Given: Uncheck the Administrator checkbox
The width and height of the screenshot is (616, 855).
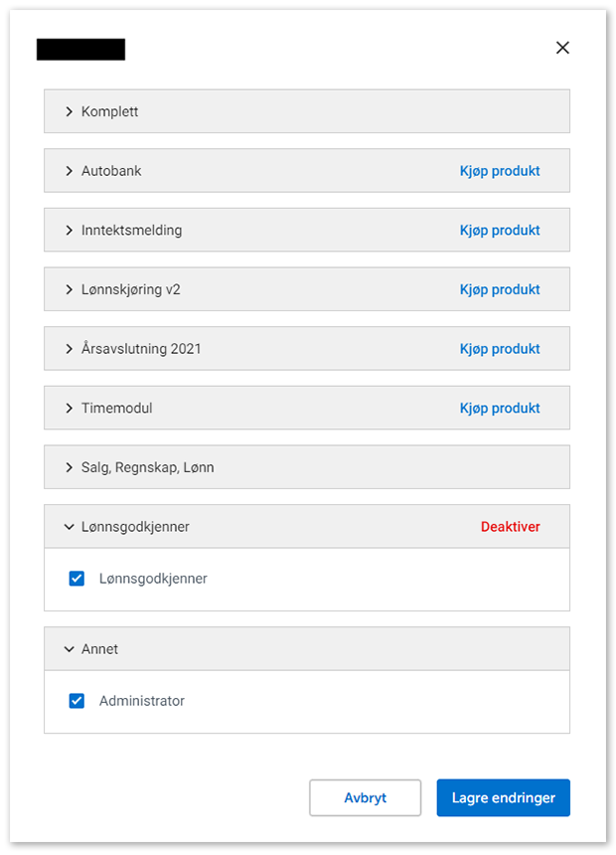Looking at the screenshot, I should click(x=77, y=701).
